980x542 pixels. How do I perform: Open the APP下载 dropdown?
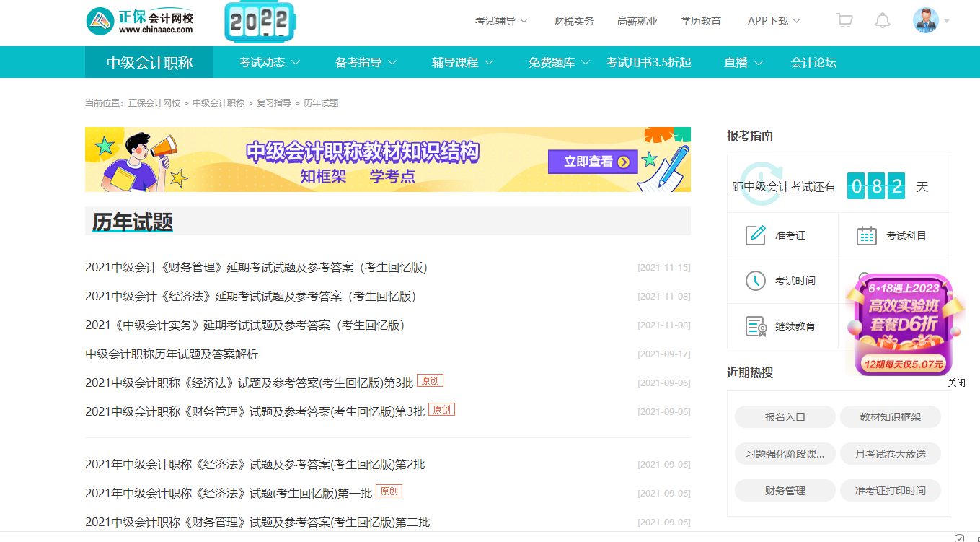768,22
